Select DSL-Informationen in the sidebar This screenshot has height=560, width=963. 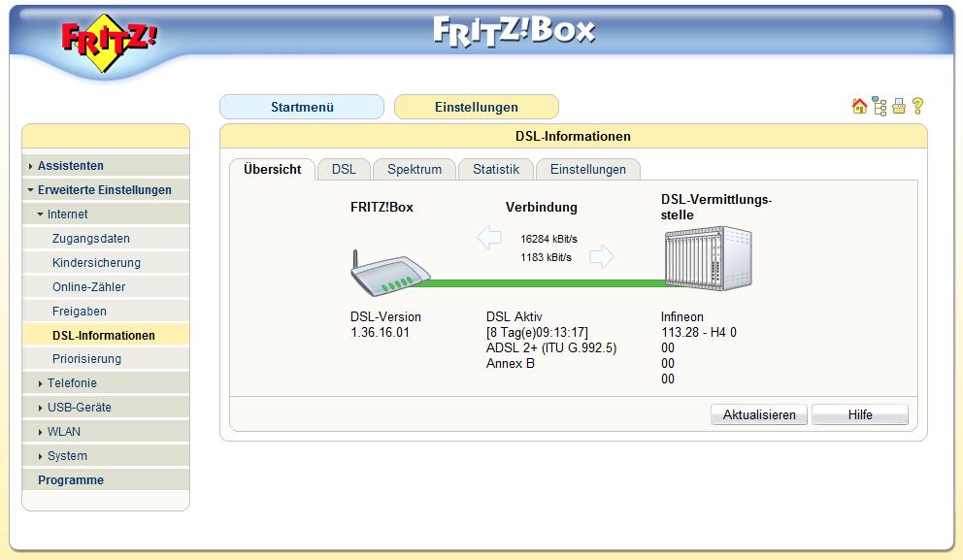[106, 335]
